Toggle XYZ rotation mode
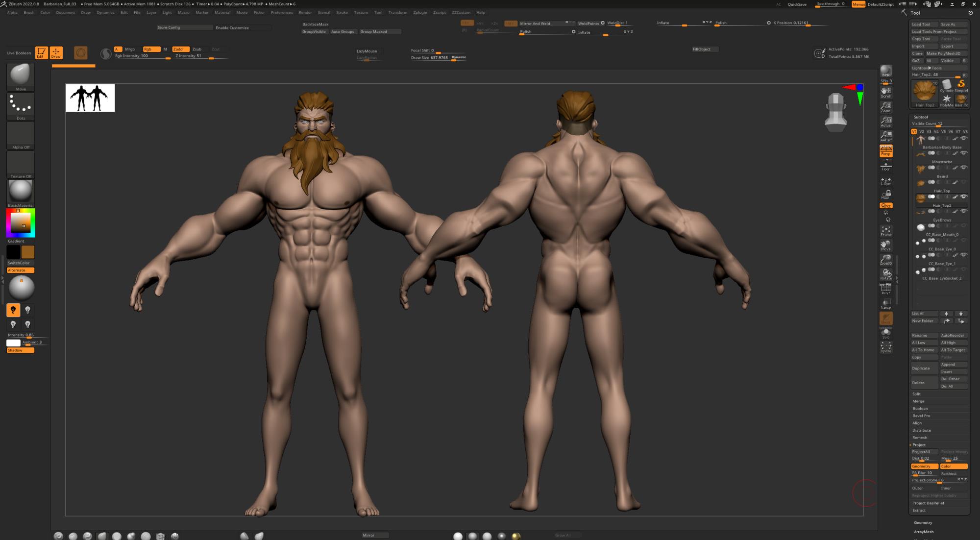 click(886, 206)
